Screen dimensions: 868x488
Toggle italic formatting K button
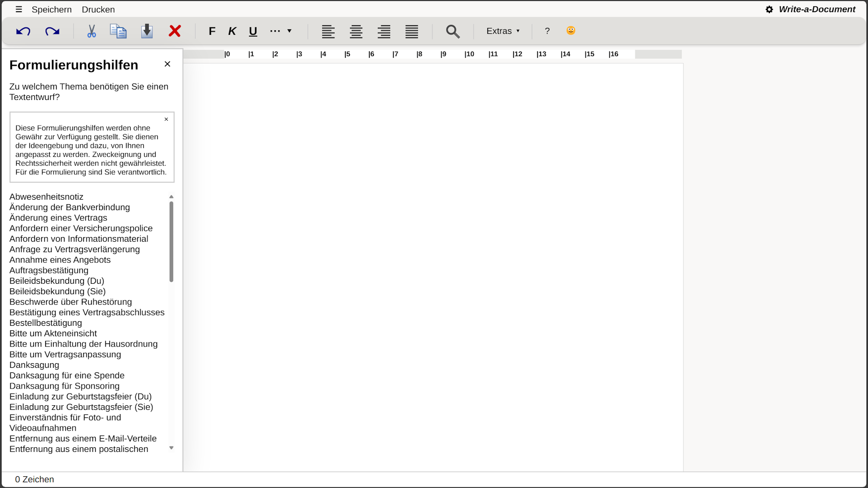(232, 31)
